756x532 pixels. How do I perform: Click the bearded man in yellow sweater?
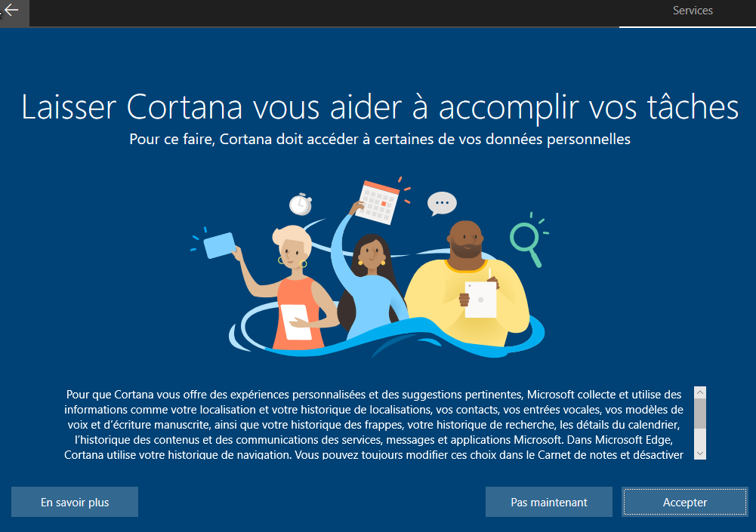tap(467, 284)
